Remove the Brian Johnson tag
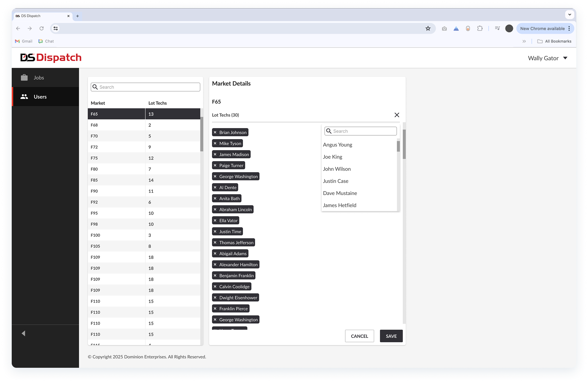The width and height of the screenshot is (588, 383). [x=215, y=132]
